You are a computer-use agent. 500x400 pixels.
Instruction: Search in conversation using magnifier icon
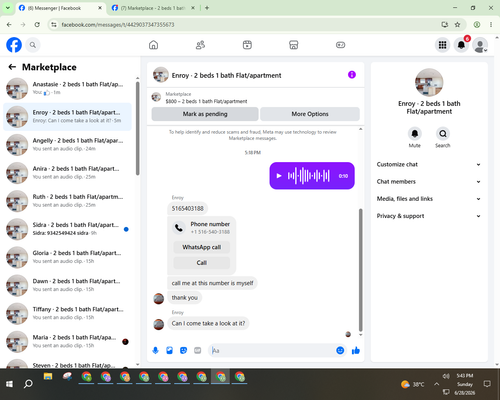[x=443, y=134]
